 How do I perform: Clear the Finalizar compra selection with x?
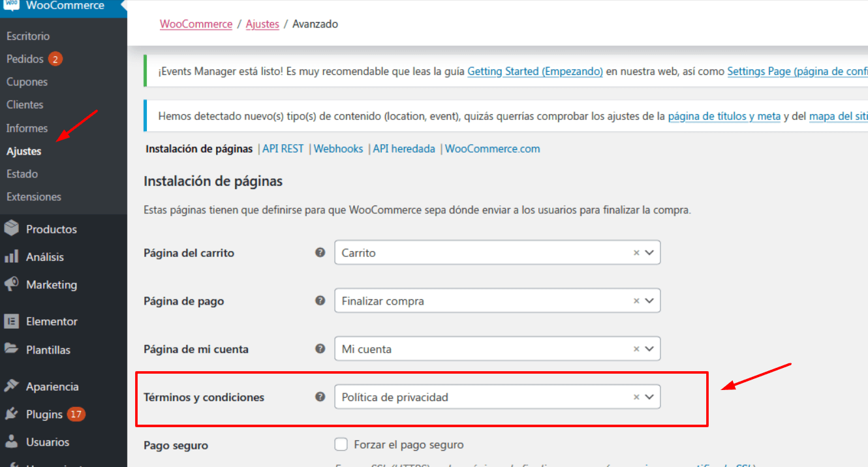(636, 301)
